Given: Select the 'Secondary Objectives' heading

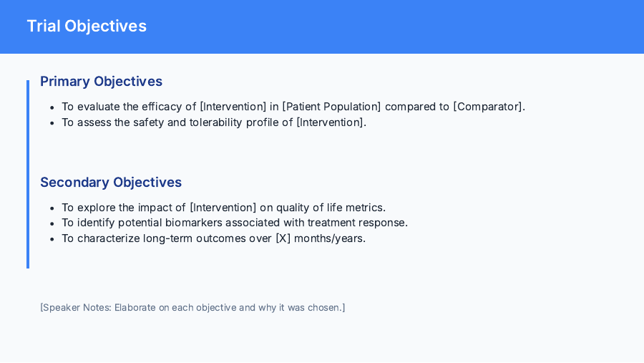Looking at the screenshot, I should pos(111,183).
